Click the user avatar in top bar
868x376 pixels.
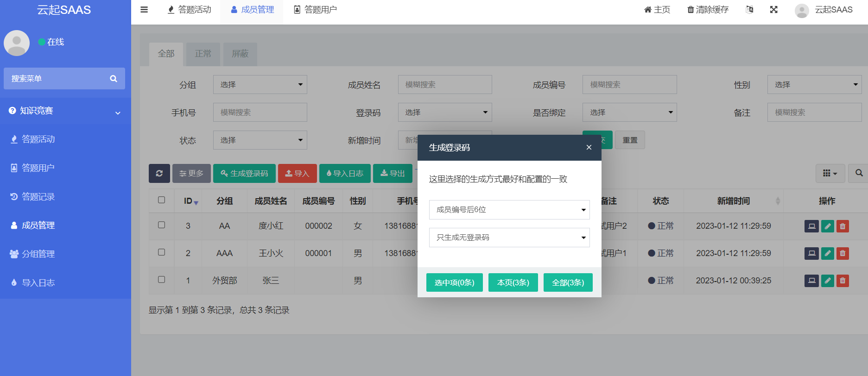click(x=802, y=10)
